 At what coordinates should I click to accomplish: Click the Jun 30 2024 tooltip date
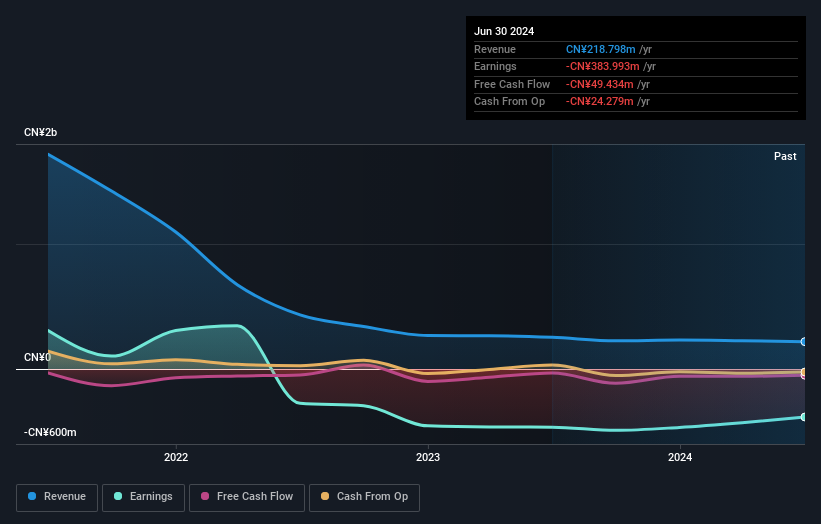click(504, 31)
